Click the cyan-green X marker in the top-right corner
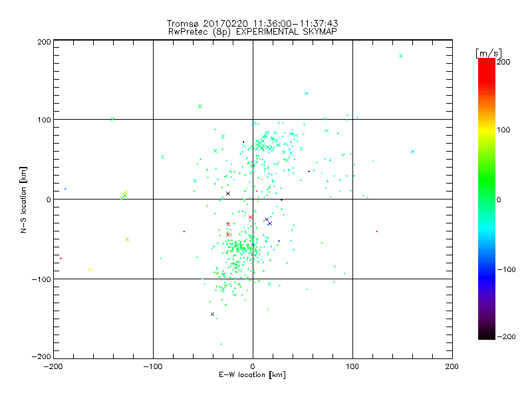Viewport: 532px width, 399px height. click(x=401, y=56)
